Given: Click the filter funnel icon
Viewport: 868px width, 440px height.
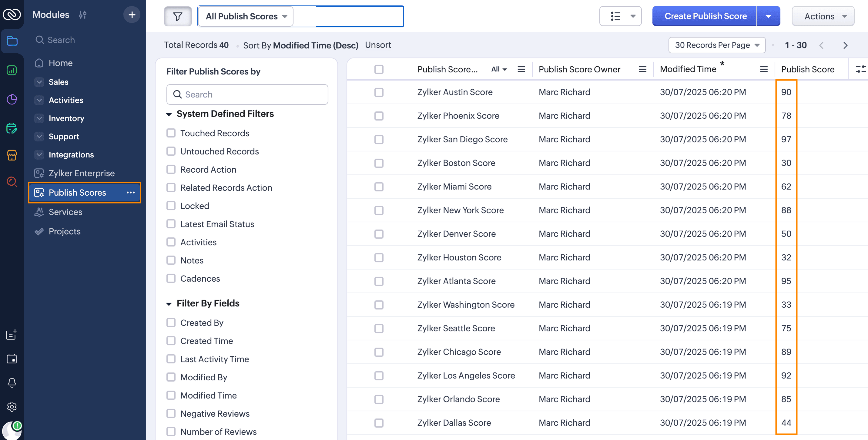Looking at the screenshot, I should coord(178,16).
